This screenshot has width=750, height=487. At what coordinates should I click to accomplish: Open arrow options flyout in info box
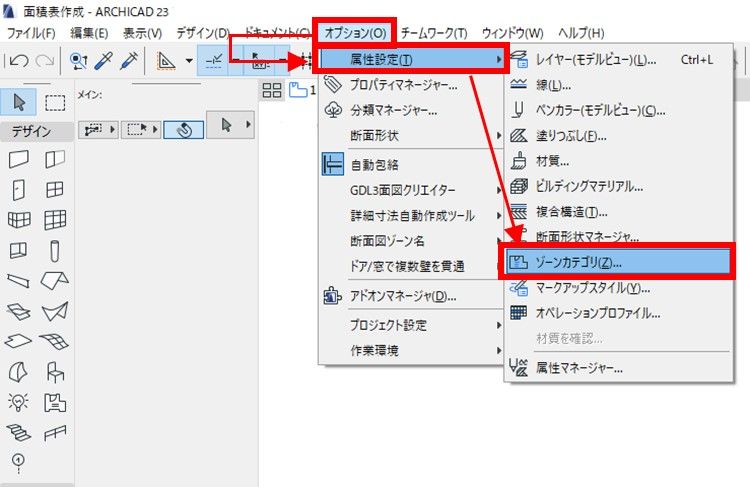[x=231, y=125]
